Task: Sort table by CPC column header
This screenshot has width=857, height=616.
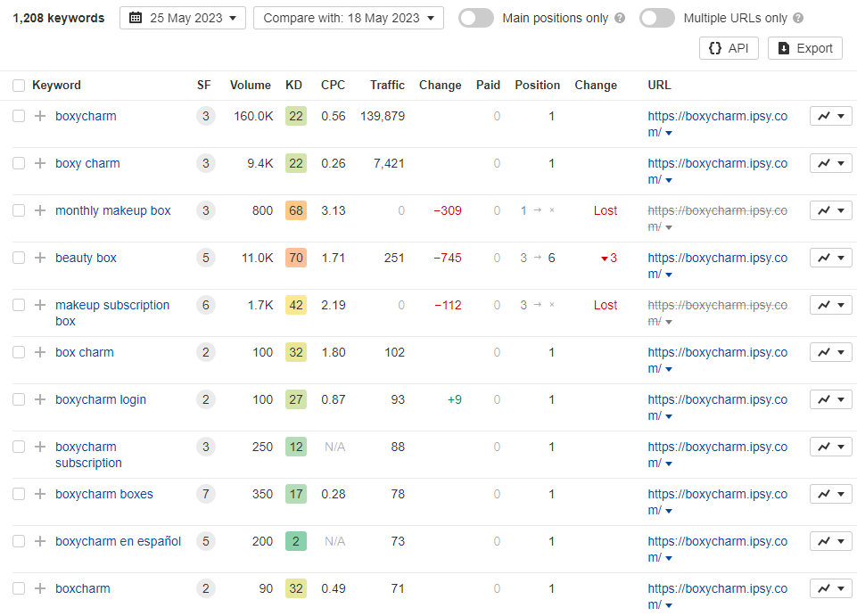Action: coord(333,86)
